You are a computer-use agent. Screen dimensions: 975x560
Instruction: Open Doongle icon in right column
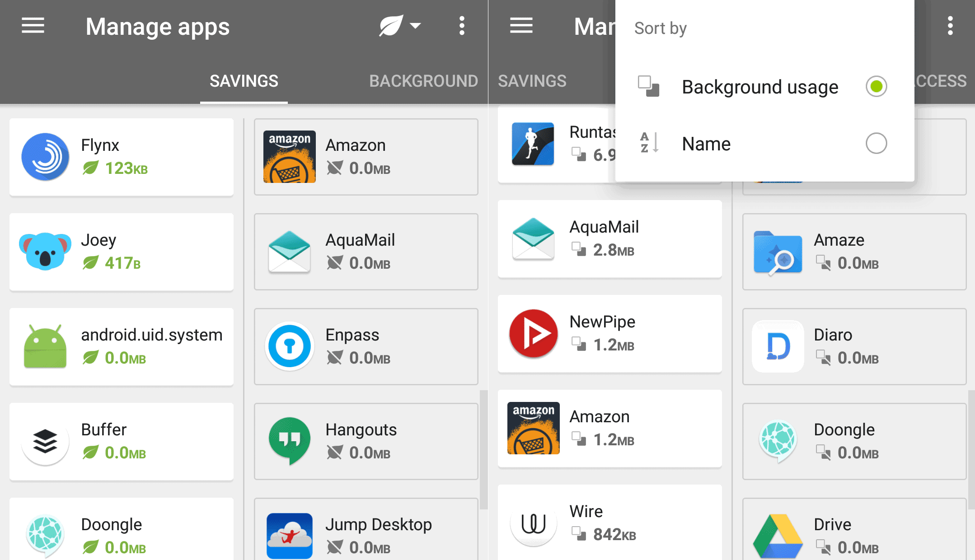click(778, 441)
